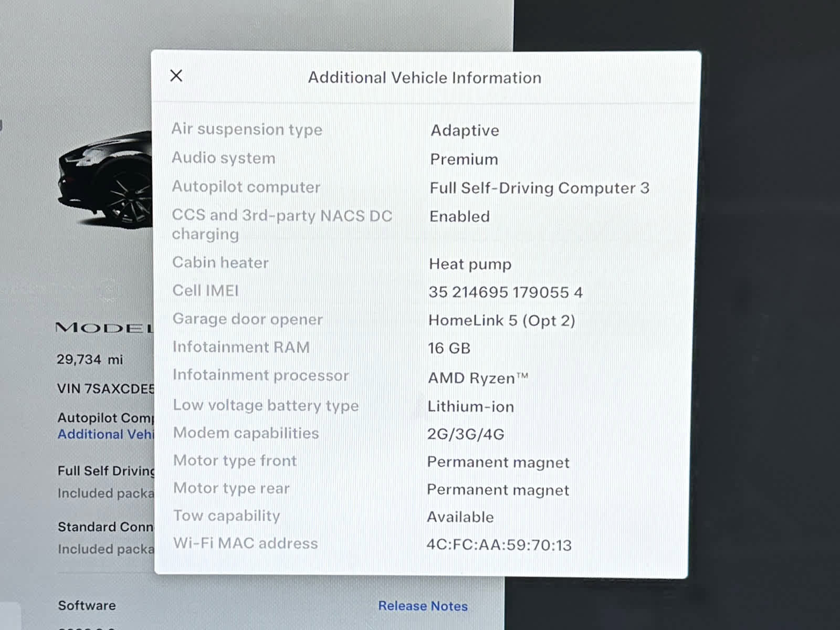Select the 'Low voltage battery type' label
Image resolution: width=840 pixels, height=630 pixels.
(x=266, y=405)
